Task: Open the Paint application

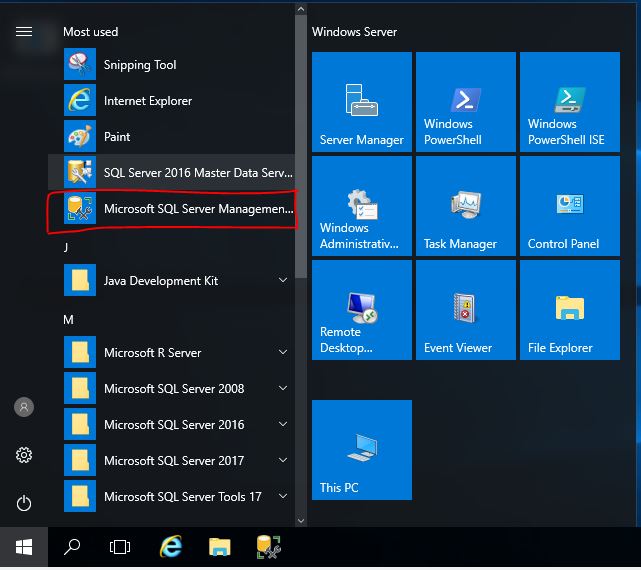Action: 117,137
